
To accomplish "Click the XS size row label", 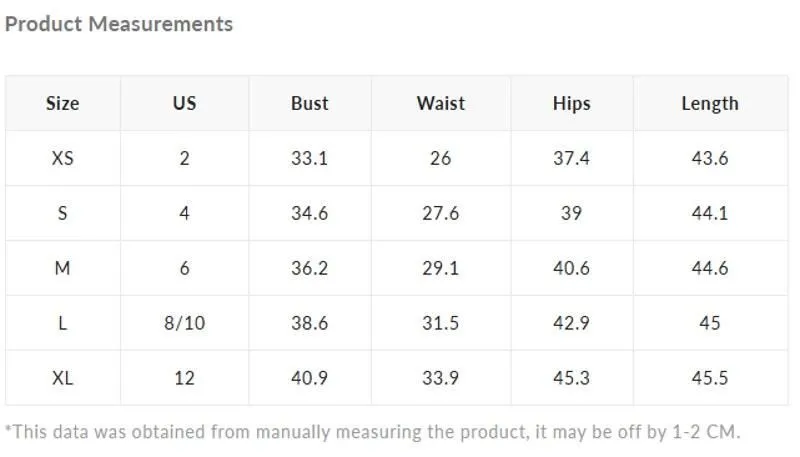I will (63, 158).
